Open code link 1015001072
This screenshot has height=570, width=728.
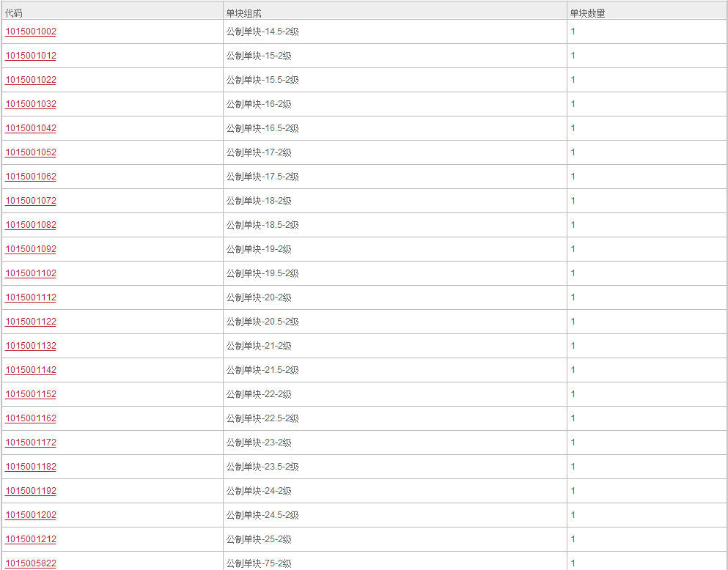(31, 200)
